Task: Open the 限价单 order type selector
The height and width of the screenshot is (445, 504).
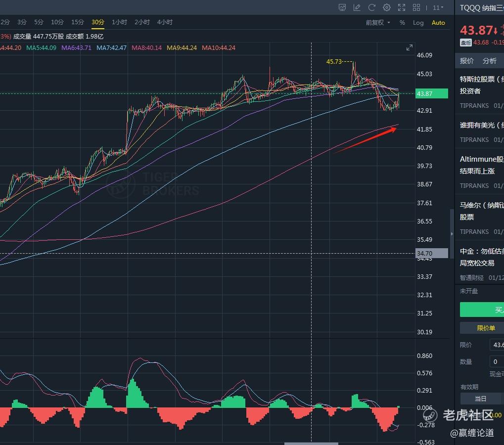Action: (482, 328)
